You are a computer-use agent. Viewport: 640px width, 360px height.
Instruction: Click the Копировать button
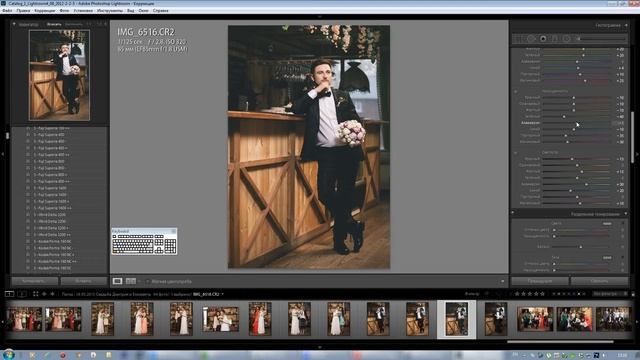click(34, 281)
